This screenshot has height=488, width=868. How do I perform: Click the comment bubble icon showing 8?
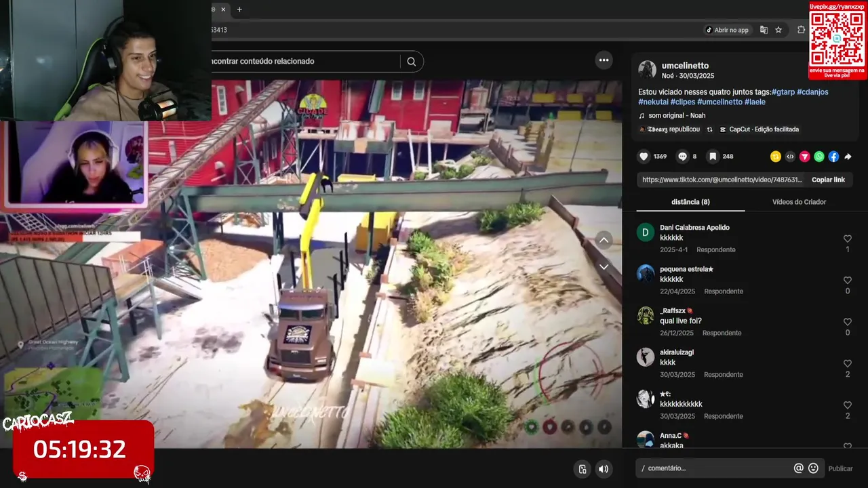point(682,157)
